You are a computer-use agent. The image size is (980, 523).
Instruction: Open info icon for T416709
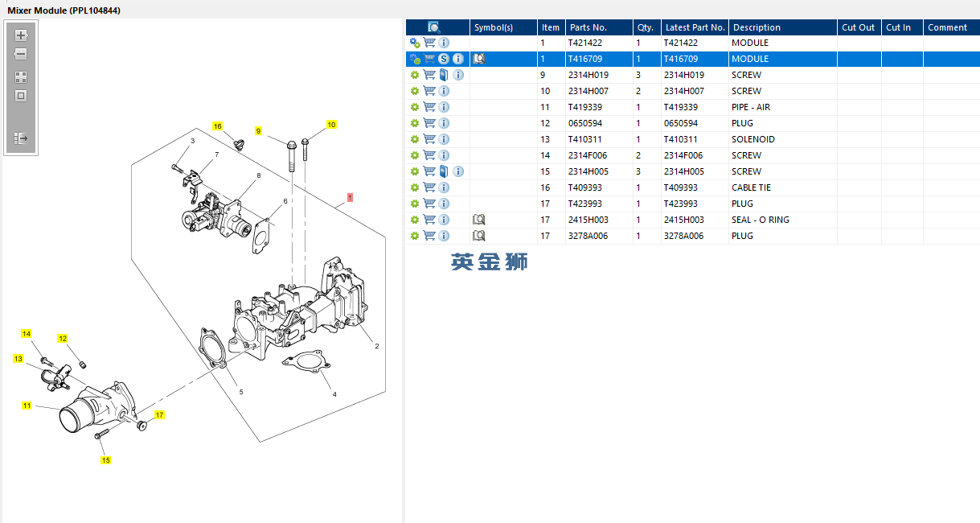tap(458, 59)
